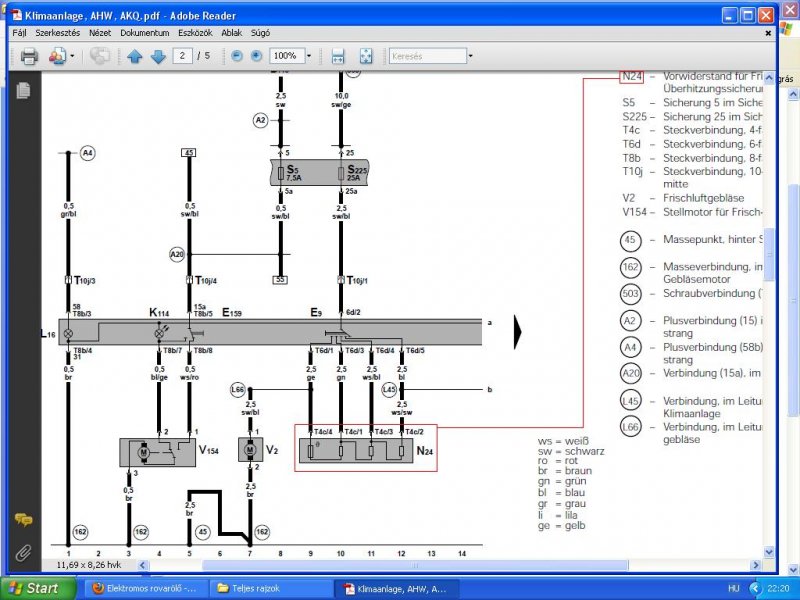
Task: Open the Nézet menu
Action: tap(100, 33)
